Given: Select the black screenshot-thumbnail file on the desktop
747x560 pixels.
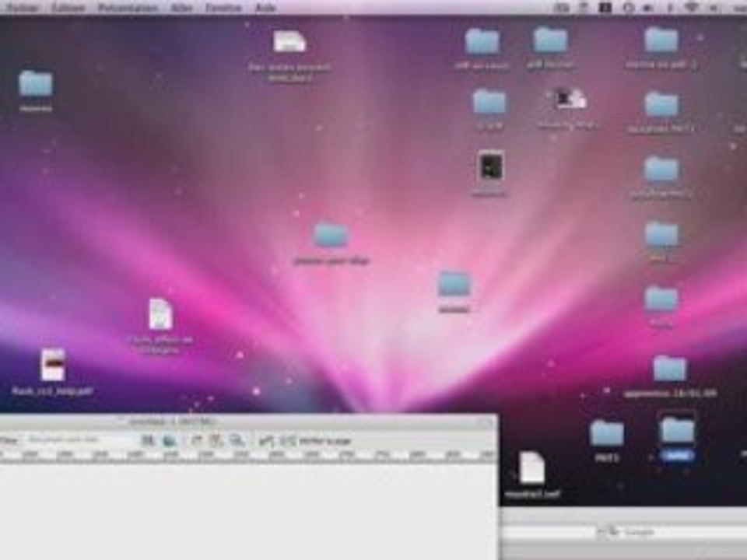Looking at the screenshot, I should (x=490, y=166).
